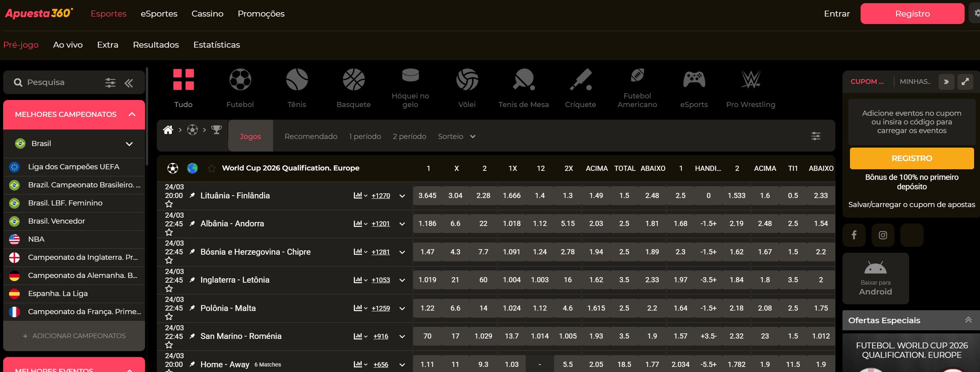980x372 pixels.
Task: Expand bet slip fullscreen arrows icon
Action: pyautogui.click(x=965, y=82)
